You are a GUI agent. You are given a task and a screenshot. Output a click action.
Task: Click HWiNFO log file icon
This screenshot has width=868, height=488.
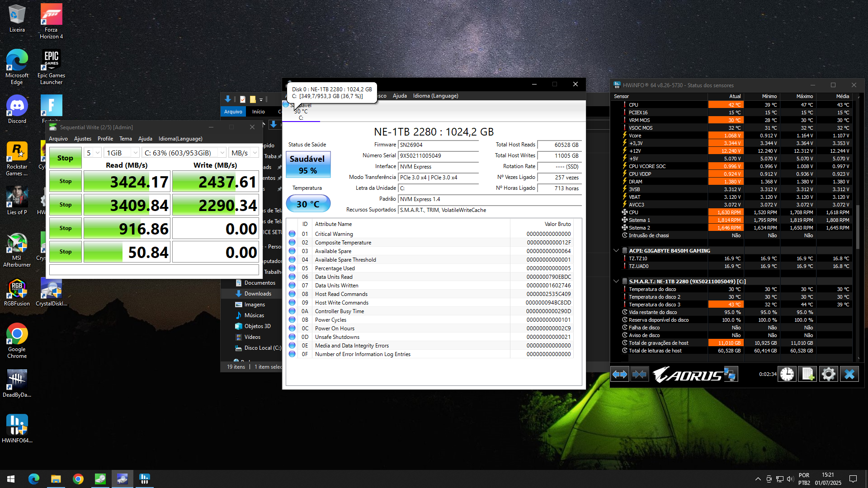coord(807,374)
